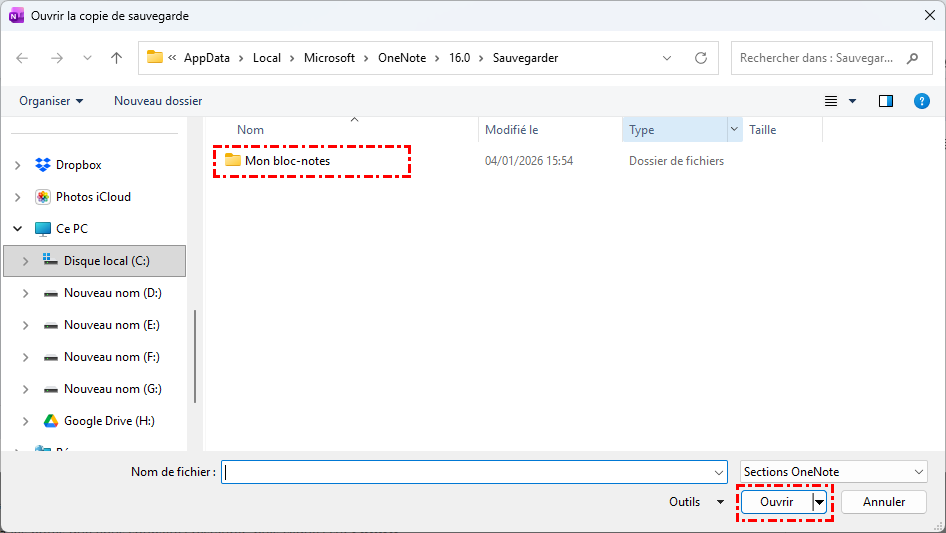This screenshot has width=946, height=533.
Task: Expand the Dropbox tree node
Action: pos(18,165)
